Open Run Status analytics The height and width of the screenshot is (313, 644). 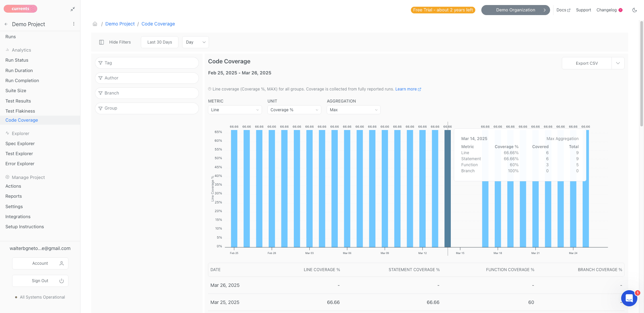point(17,60)
